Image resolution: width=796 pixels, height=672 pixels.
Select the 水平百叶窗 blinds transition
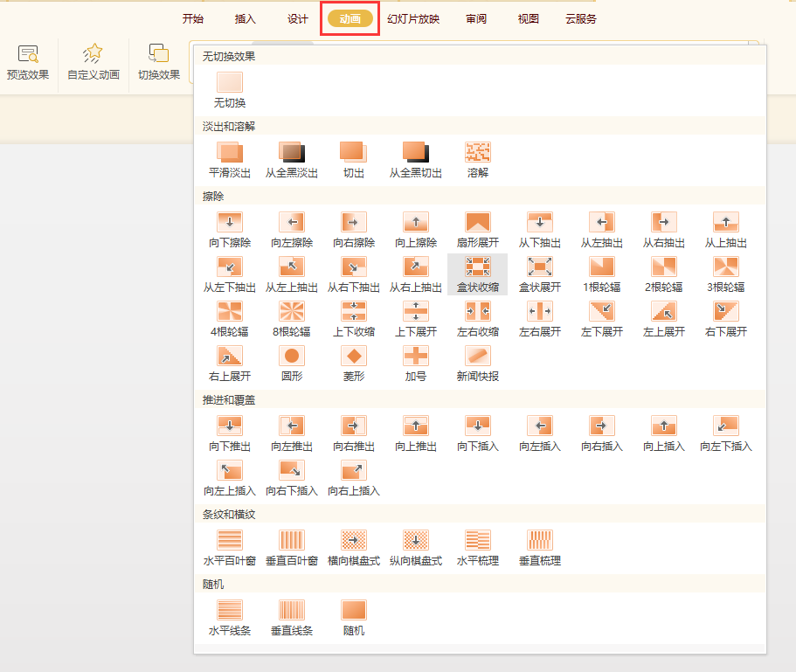pos(230,540)
